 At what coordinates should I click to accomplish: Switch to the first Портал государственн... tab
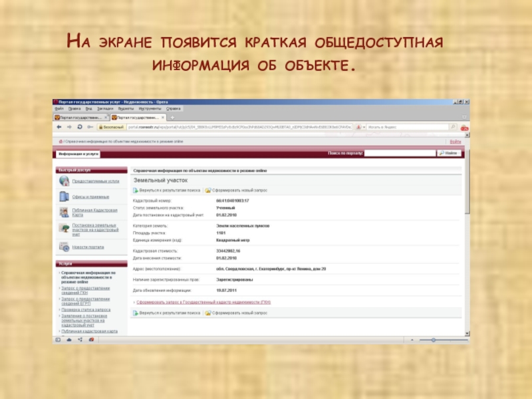(x=80, y=118)
